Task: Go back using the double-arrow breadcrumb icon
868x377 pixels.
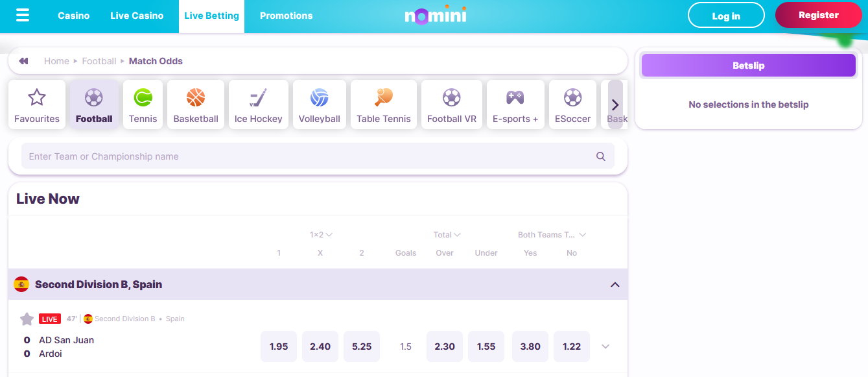Action: click(x=23, y=61)
